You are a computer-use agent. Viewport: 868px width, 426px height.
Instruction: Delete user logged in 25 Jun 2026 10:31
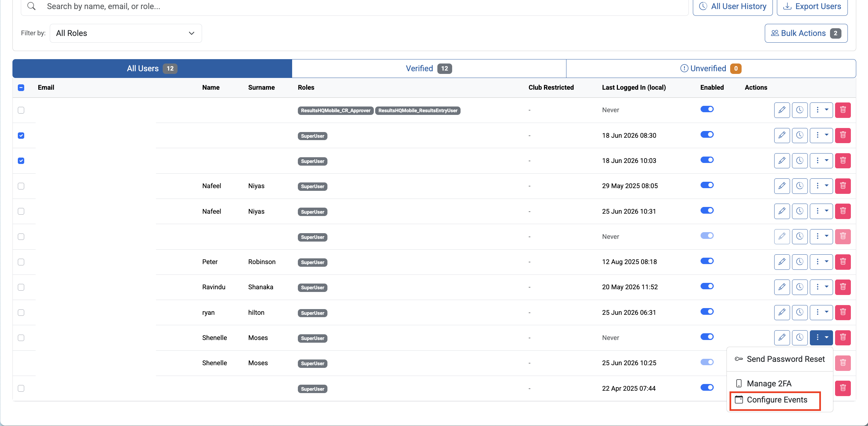(843, 211)
